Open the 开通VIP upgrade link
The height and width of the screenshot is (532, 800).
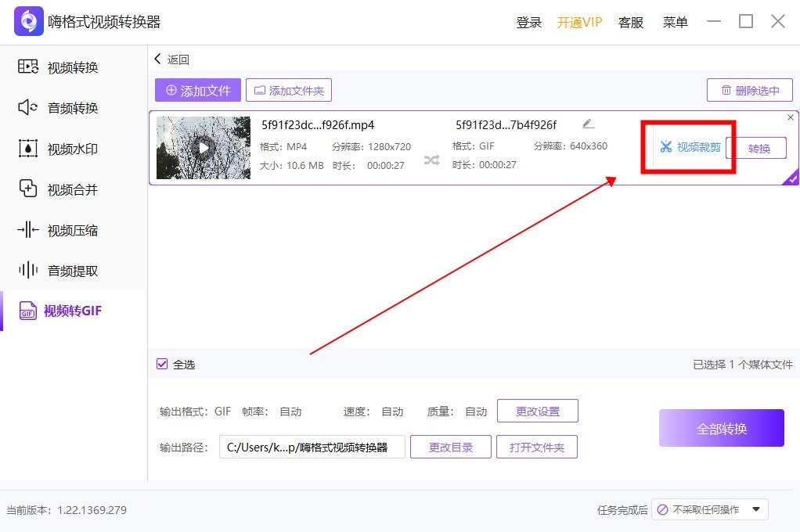point(579,22)
